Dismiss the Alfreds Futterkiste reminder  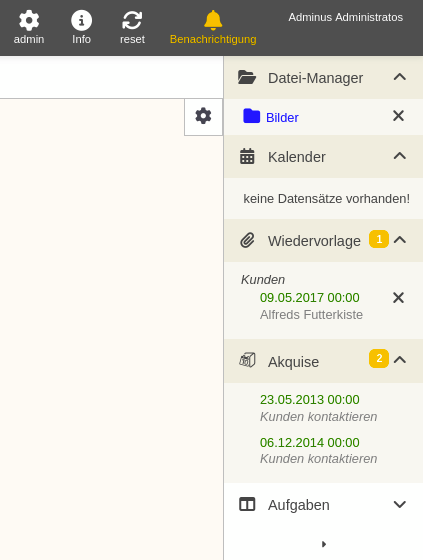pos(398,298)
